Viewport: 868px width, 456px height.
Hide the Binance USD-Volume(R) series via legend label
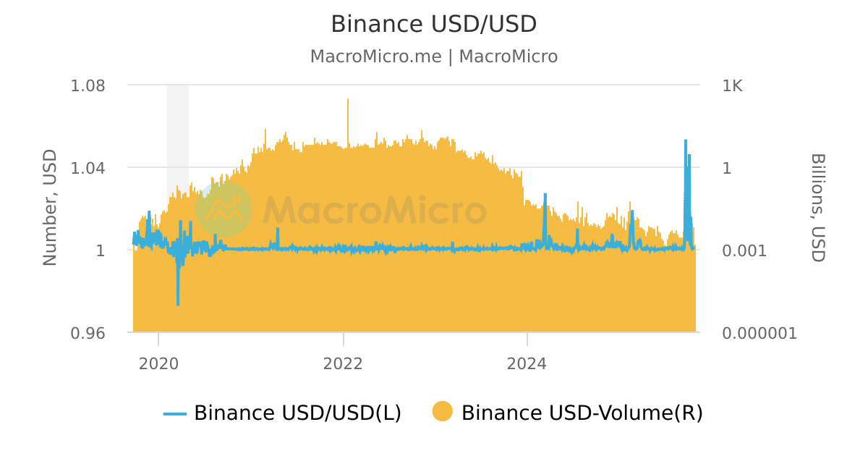pos(582,413)
